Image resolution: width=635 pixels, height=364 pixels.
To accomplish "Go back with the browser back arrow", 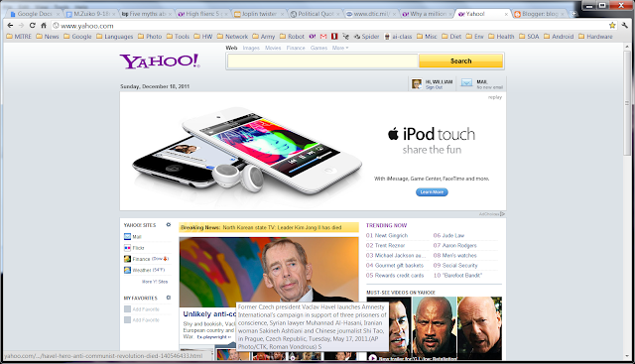I will pyautogui.click(x=11, y=25).
